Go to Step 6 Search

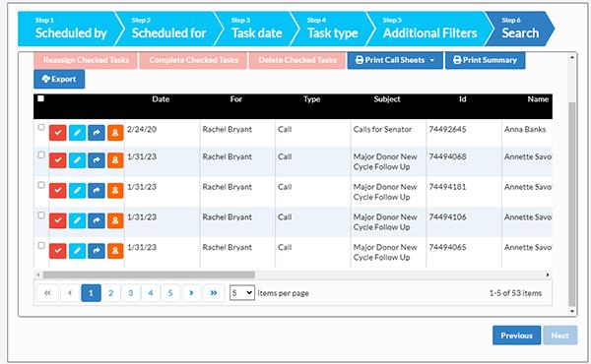coord(520,29)
